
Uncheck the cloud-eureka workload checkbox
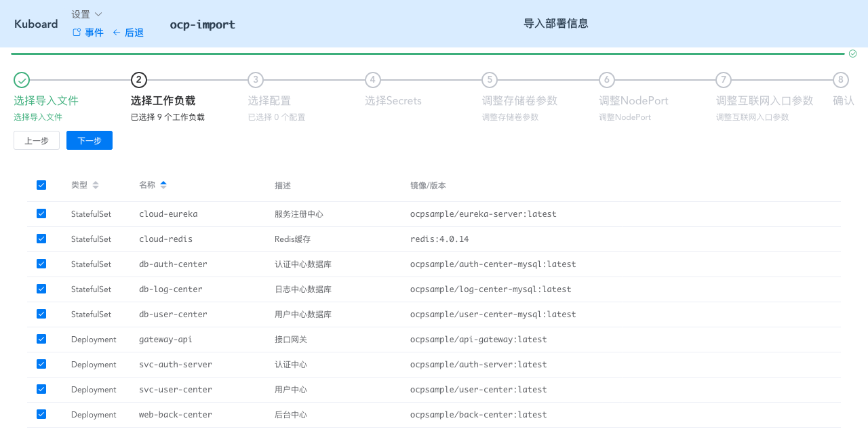click(41, 213)
